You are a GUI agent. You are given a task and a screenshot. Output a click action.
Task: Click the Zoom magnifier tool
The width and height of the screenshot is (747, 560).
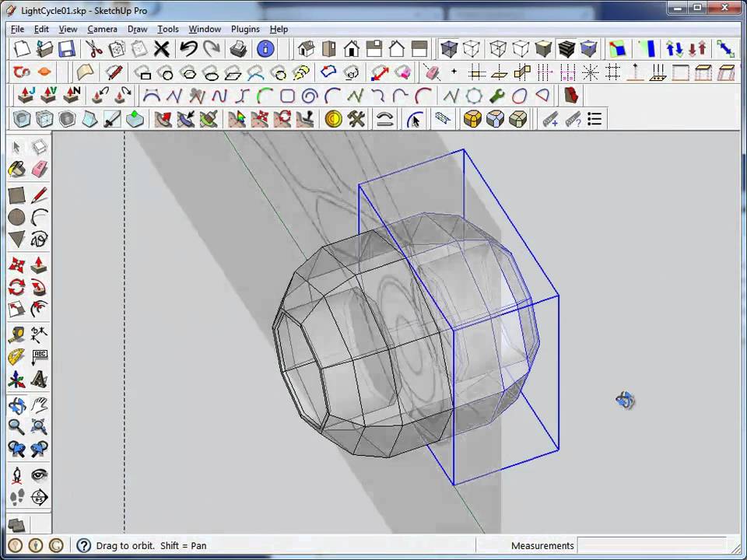tap(16, 426)
